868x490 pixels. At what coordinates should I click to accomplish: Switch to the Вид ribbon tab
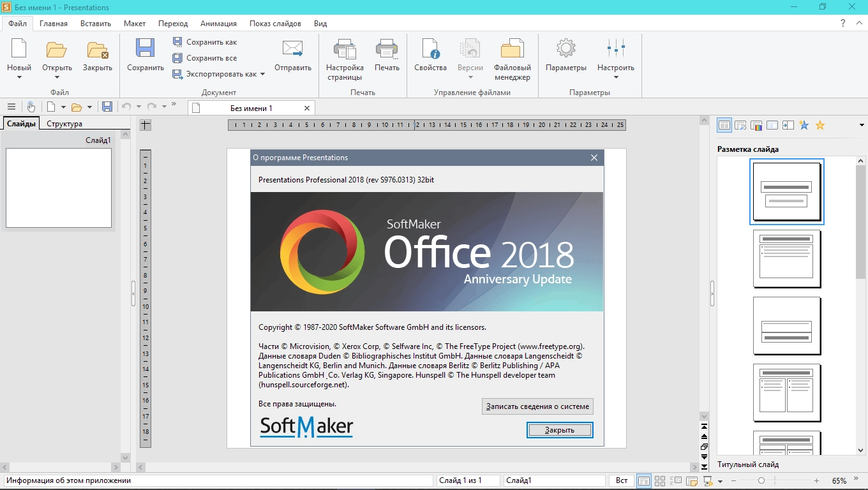[x=320, y=24]
